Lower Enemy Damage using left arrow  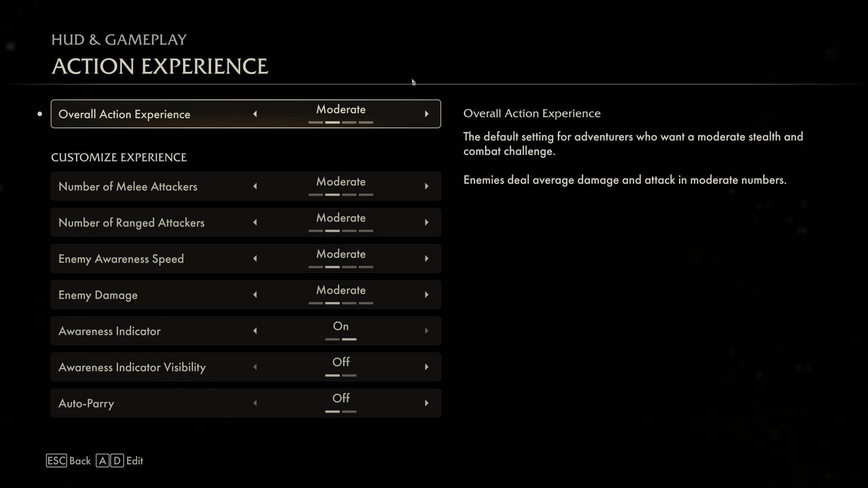[255, 295]
